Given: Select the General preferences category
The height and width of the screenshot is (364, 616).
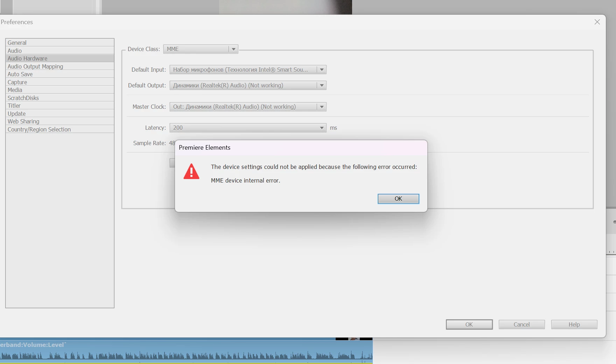Looking at the screenshot, I should [60, 43].
